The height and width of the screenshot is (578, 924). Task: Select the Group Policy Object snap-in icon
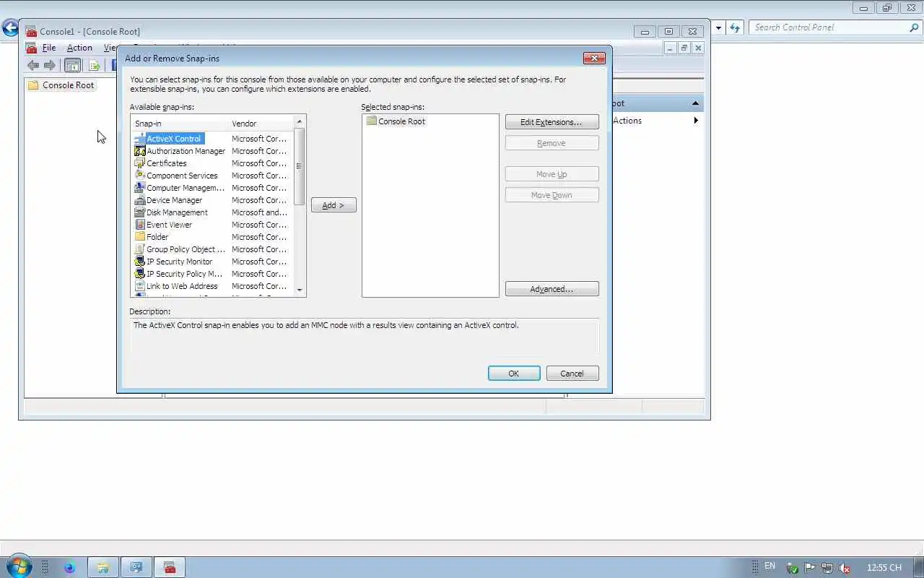tap(140, 249)
